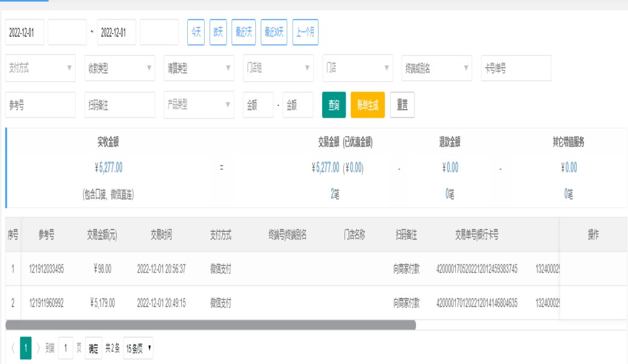
Task: Click the pagination 确定 button
Action: (93, 348)
